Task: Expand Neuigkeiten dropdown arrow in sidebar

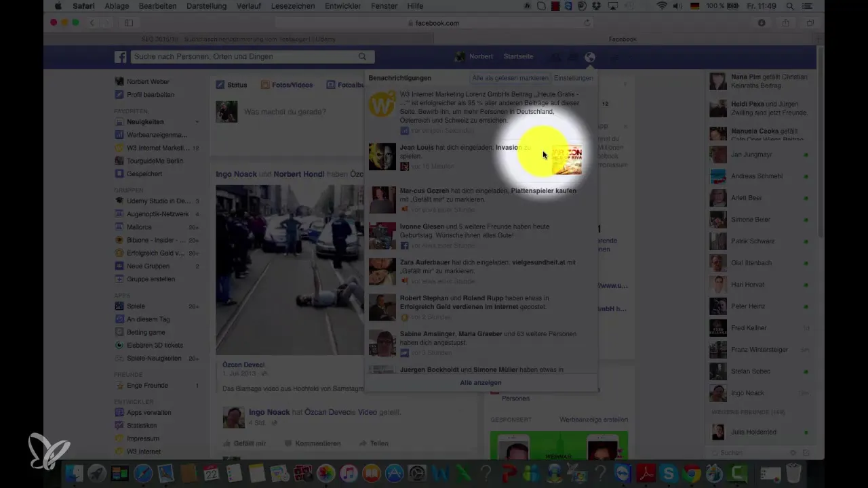Action: (197, 122)
